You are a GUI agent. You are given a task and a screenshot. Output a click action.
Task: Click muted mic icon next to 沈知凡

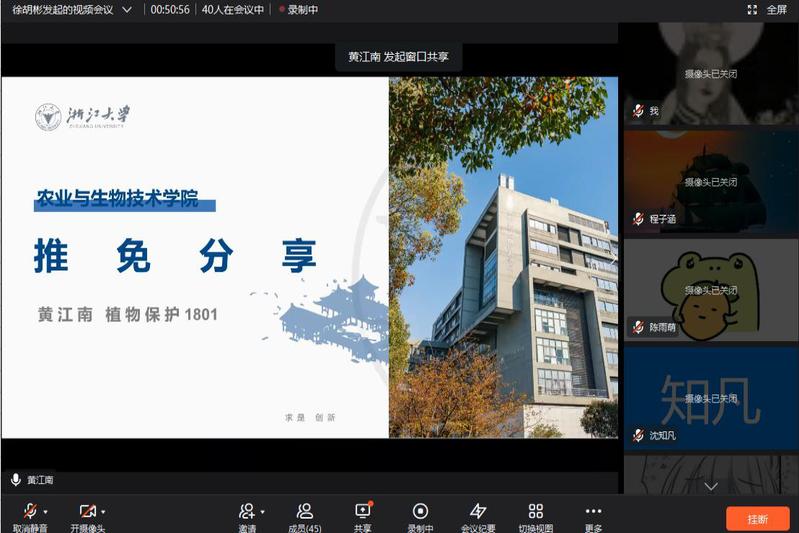(638, 435)
